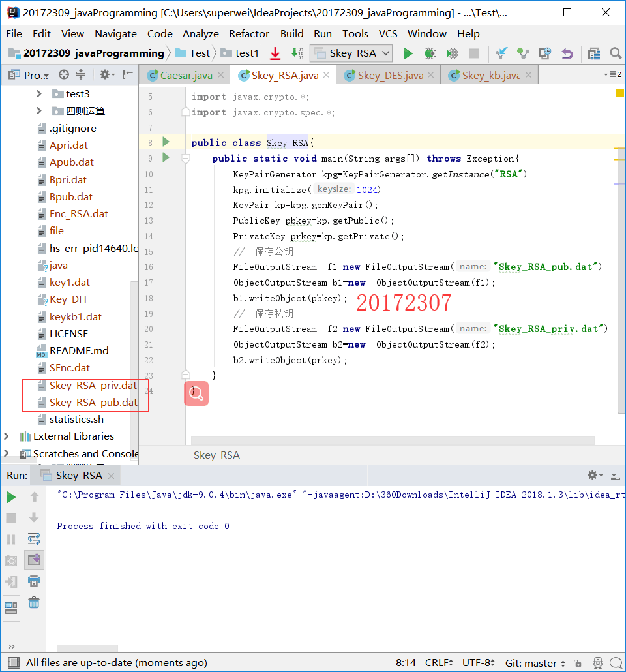626x672 pixels.
Task: Close the Skey_RSA run tab
Action: (111, 476)
